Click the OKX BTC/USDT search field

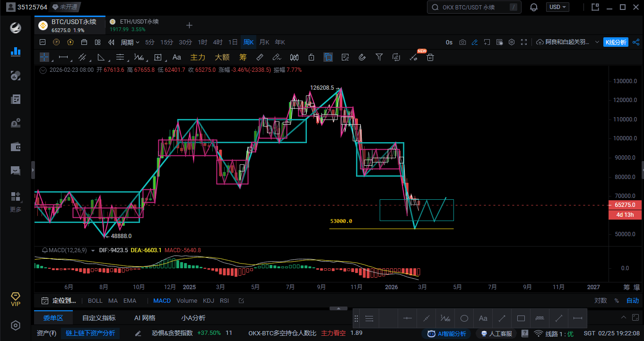474,7
